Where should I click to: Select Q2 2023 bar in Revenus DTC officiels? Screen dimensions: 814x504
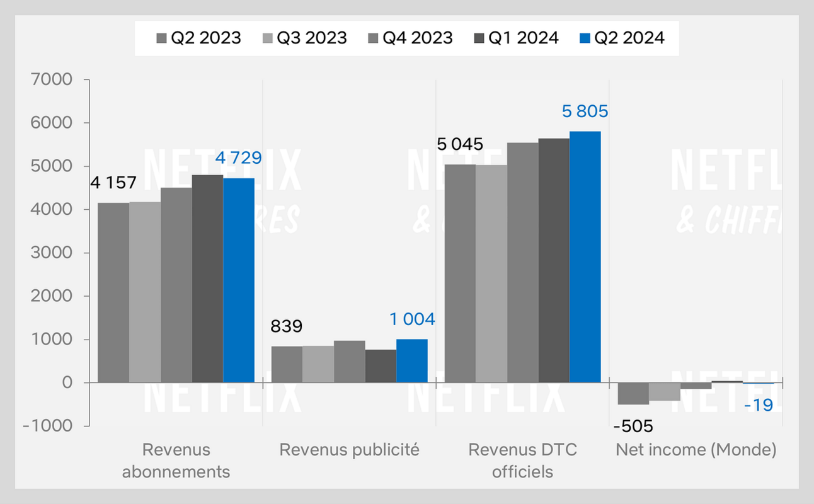(460, 273)
